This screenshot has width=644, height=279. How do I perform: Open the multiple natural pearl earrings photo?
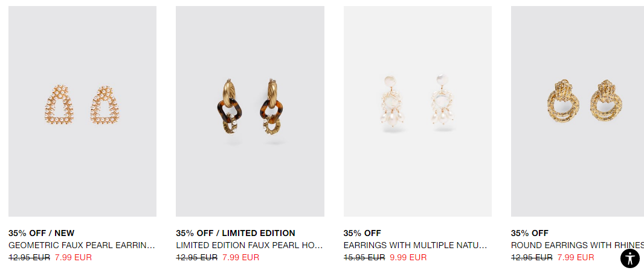click(x=417, y=111)
